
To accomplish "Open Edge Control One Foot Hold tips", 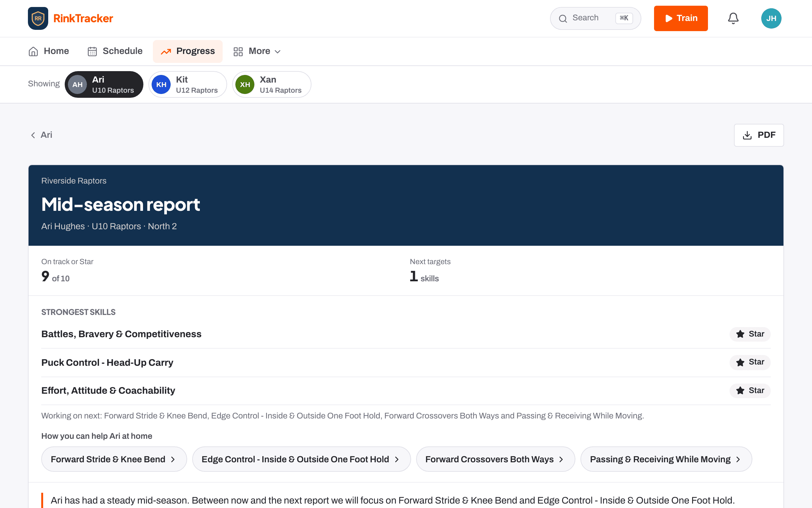I will pyautogui.click(x=301, y=459).
